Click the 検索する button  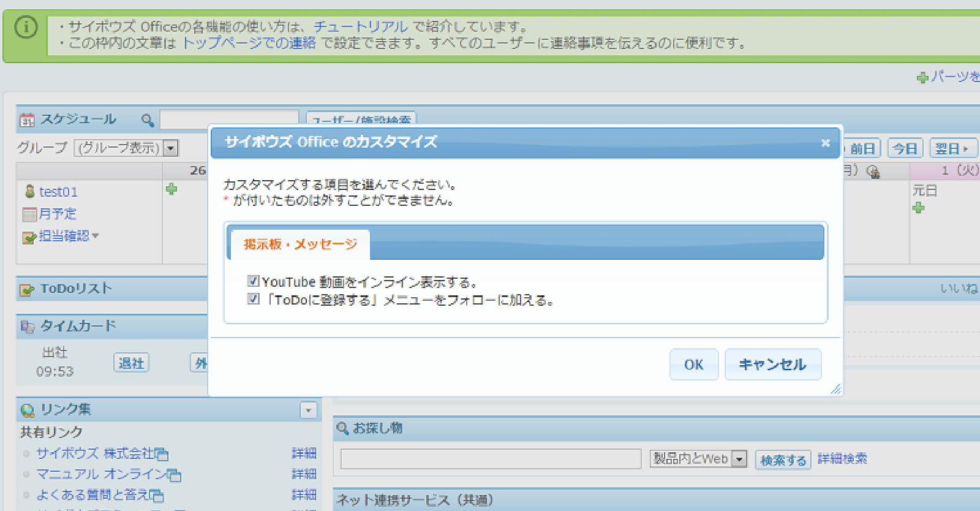(x=783, y=460)
